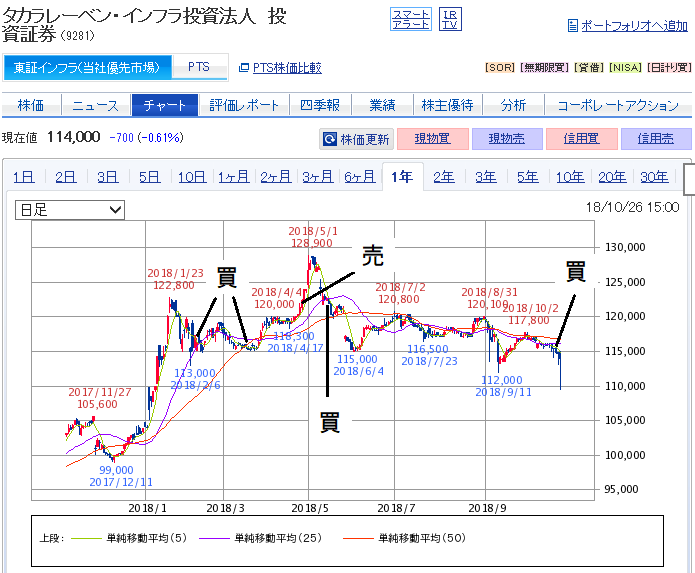This screenshot has height=573, width=695.
Task: Click the 信用売 button
Action: point(656,139)
